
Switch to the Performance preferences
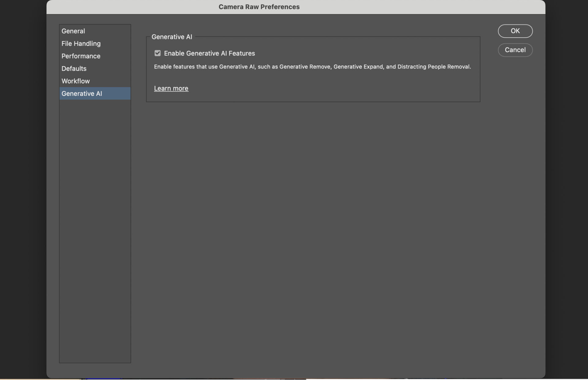[95, 56]
